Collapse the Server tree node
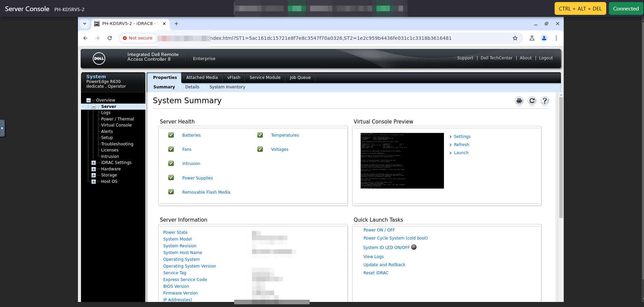644x307 pixels. tap(93, 107)
